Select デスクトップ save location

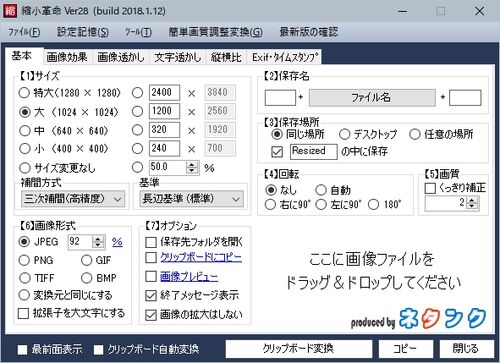coord(344,135)
